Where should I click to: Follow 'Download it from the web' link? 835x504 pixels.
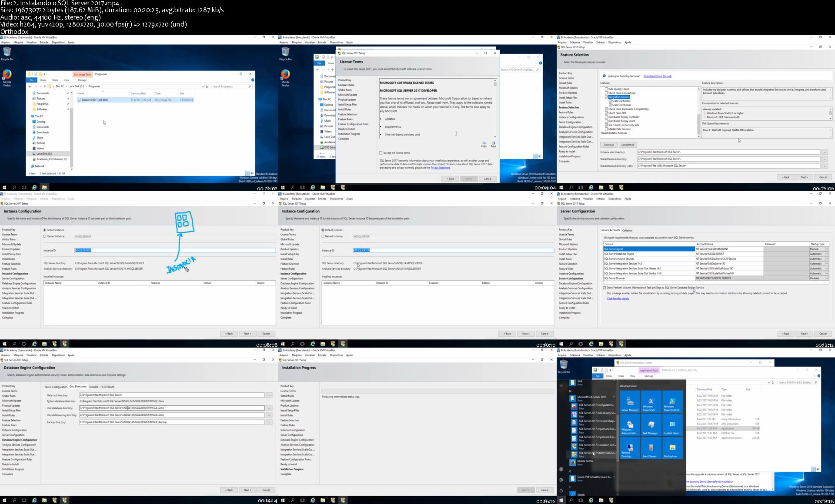click(x=657, y=76)
